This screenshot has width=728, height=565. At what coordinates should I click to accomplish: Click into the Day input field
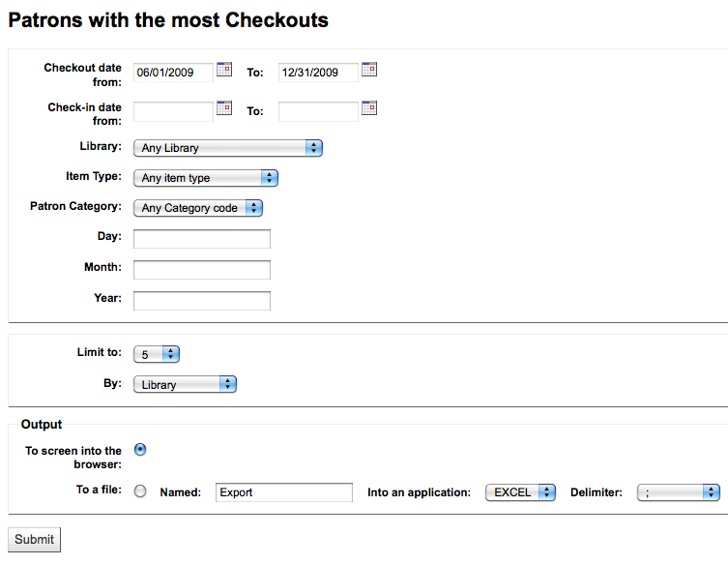tap(201, 239)
